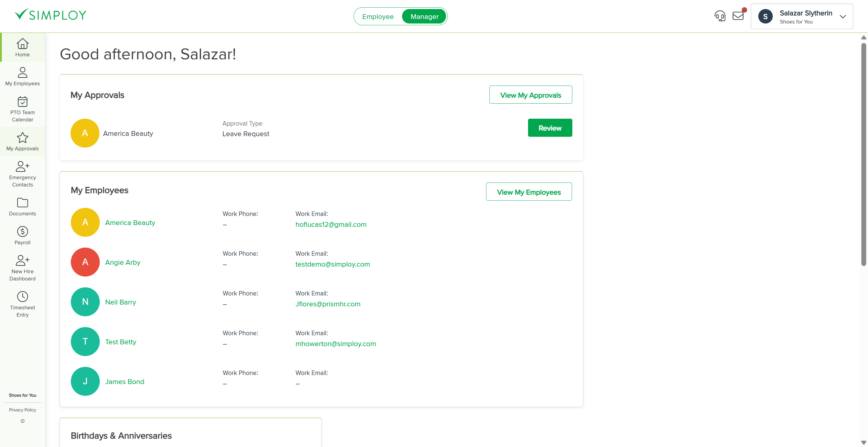Click View My Employees button
The width and height of the screenshot is (868, 447).
tap(529, 192)
